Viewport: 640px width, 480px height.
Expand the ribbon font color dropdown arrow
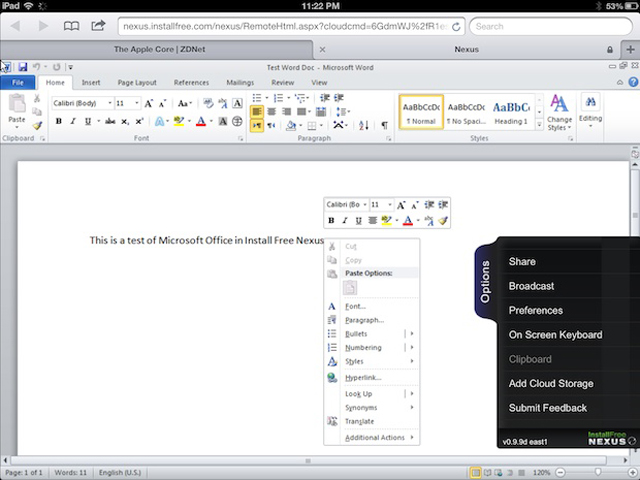tap(211, 121)
